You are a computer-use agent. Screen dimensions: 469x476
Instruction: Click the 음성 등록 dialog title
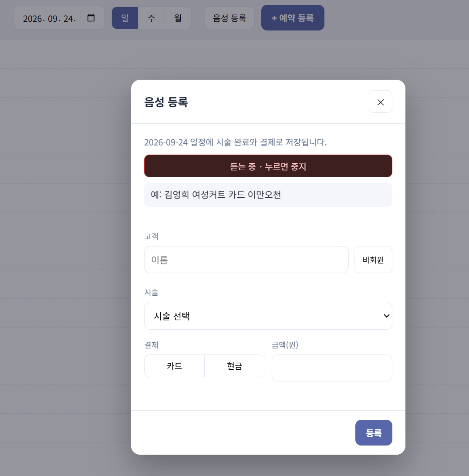(166, 102)
